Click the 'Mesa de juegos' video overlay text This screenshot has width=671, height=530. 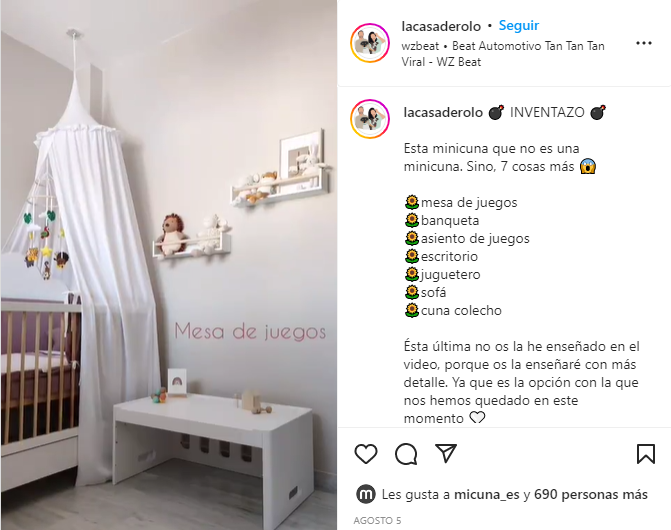(250, 332)
